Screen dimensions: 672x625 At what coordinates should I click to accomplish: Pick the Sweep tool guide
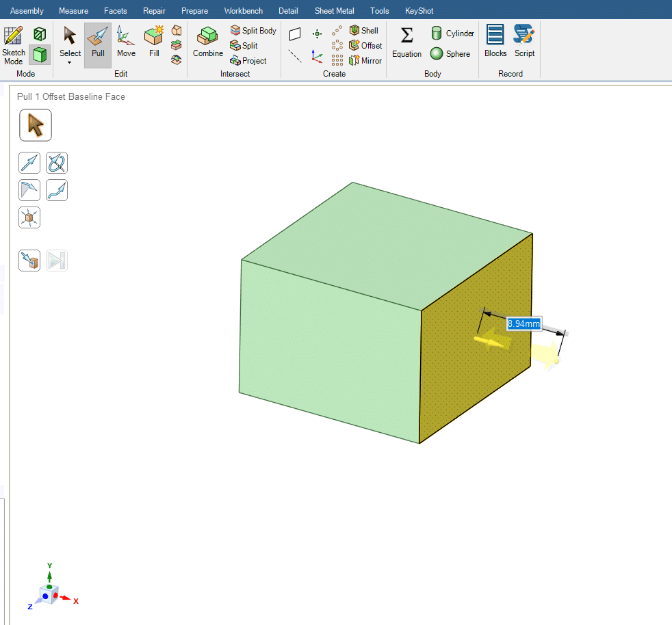coord(57,190)
